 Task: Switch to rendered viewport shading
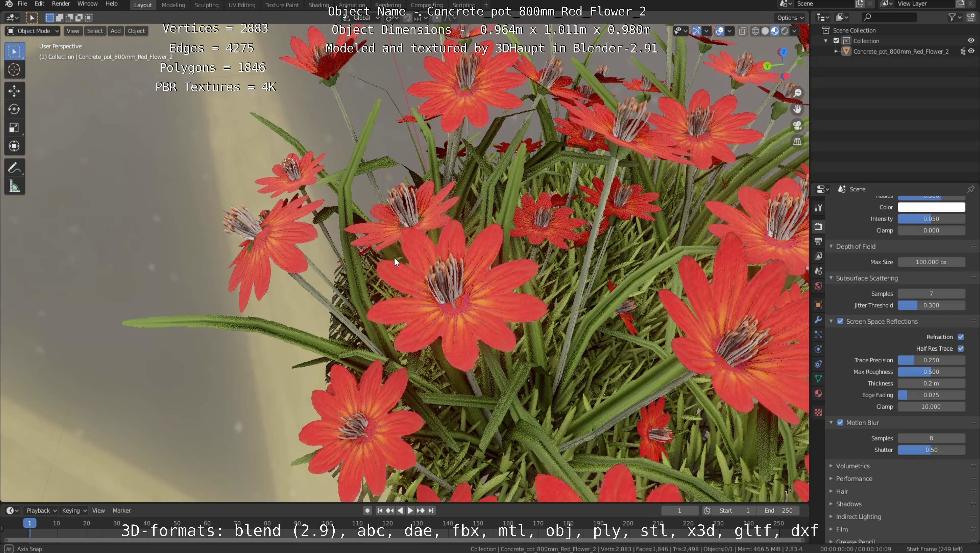point(785,31)
